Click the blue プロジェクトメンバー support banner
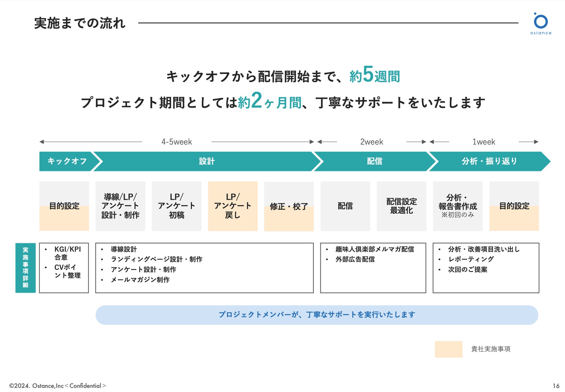565x392 pixels. click(x=317, y=315)
